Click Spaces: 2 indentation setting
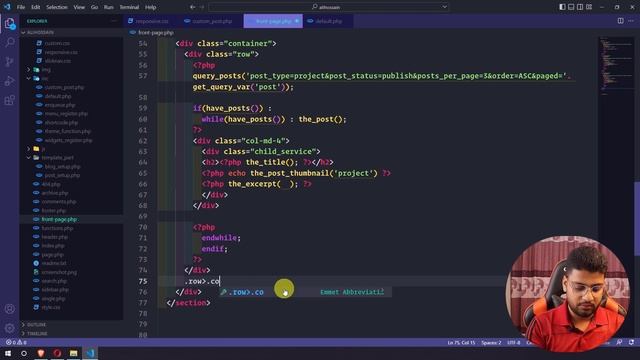Screen dimensions: 640x360 coord(491,342)
